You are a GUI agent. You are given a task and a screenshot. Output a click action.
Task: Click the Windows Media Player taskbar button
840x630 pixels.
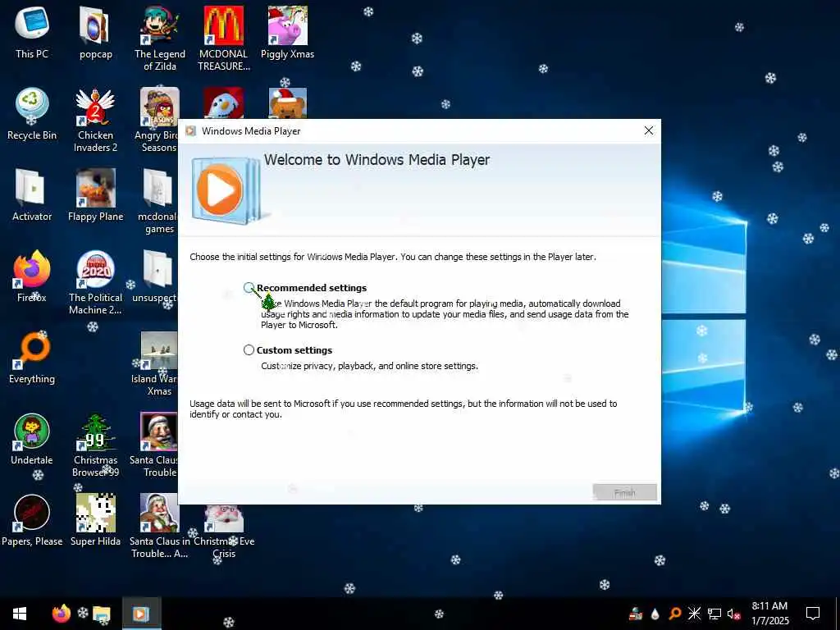tap(141, 614)
